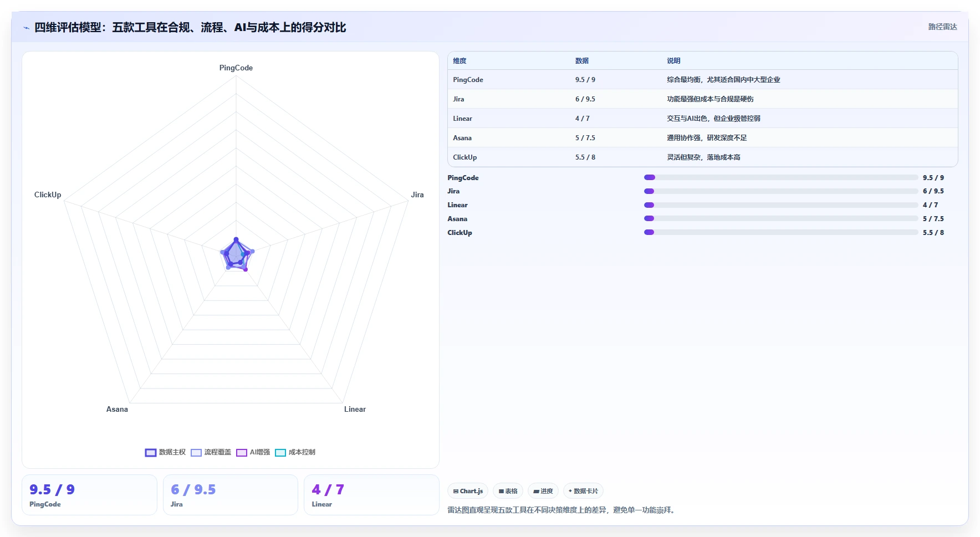Click Asana in the table's 维度 column
The image size is (980, 537).
pos(462,138)
